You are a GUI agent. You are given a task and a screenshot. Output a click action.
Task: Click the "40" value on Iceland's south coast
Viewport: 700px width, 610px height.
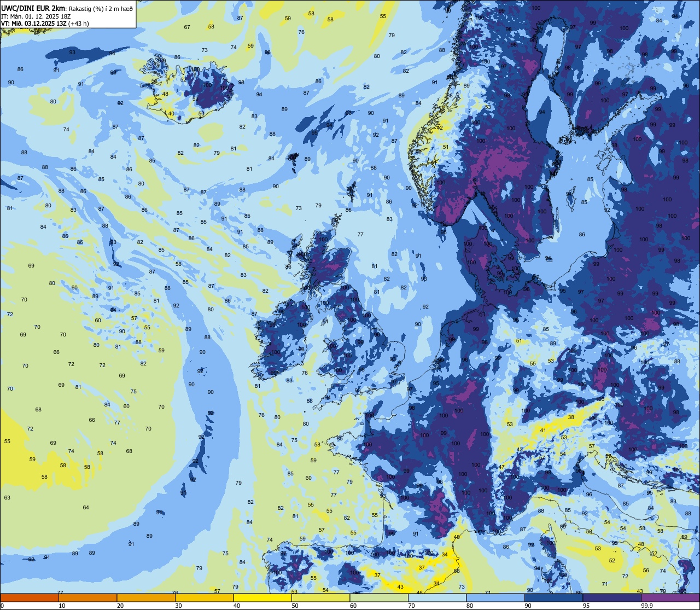(x=171, y=114)
